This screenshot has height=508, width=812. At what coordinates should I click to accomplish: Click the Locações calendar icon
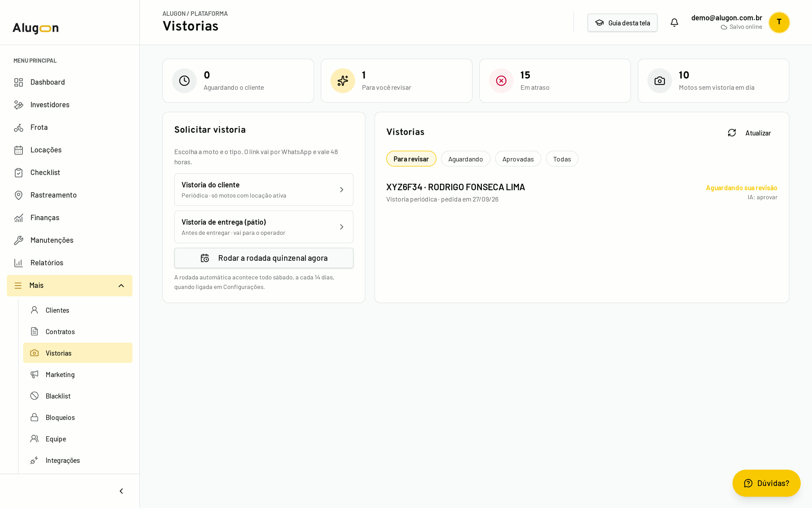(x=18, y=150)
